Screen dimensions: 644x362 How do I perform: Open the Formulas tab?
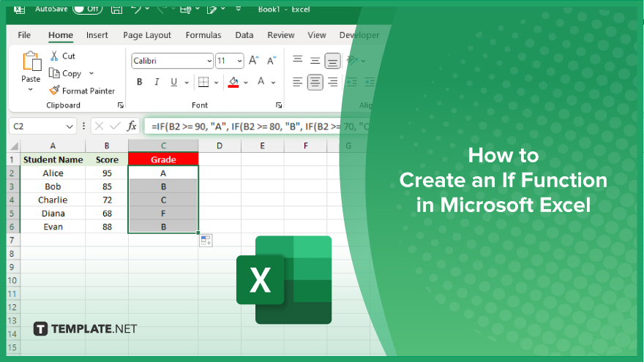(x=203, y=35)
